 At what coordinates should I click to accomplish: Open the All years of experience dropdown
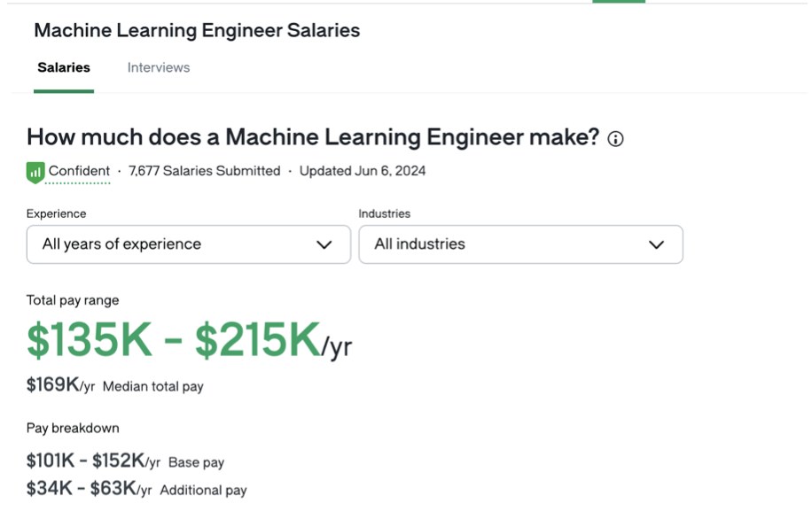click(x=189, y=244)
